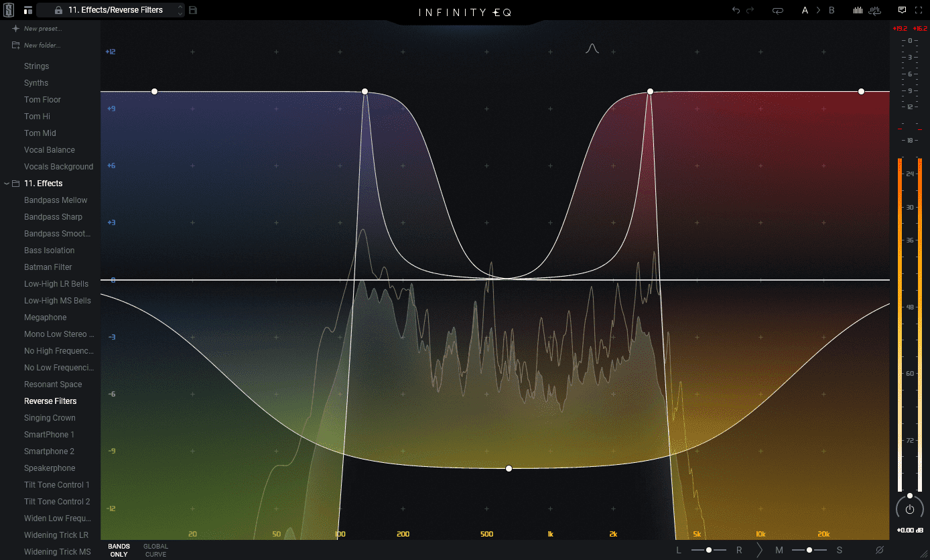This screenshot has height=560, width=930.
Task: Toggle the spectrum analyzer bars icon
Action: pos(858,10)
